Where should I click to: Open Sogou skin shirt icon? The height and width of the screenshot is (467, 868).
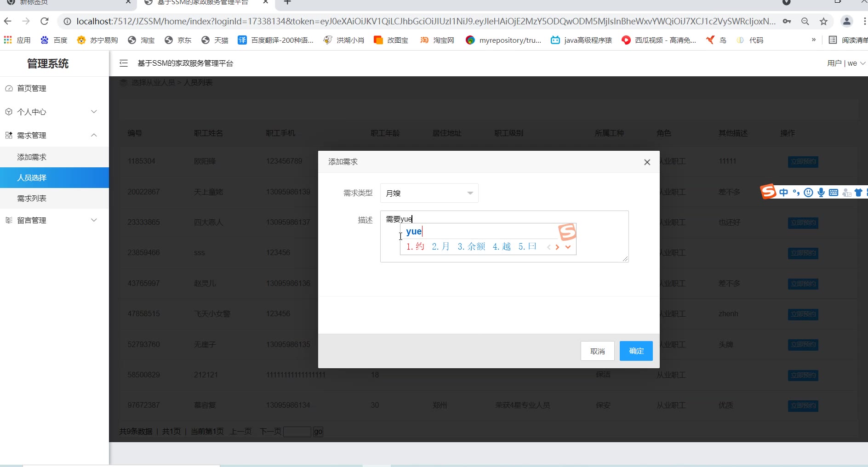tap(858, 193)
